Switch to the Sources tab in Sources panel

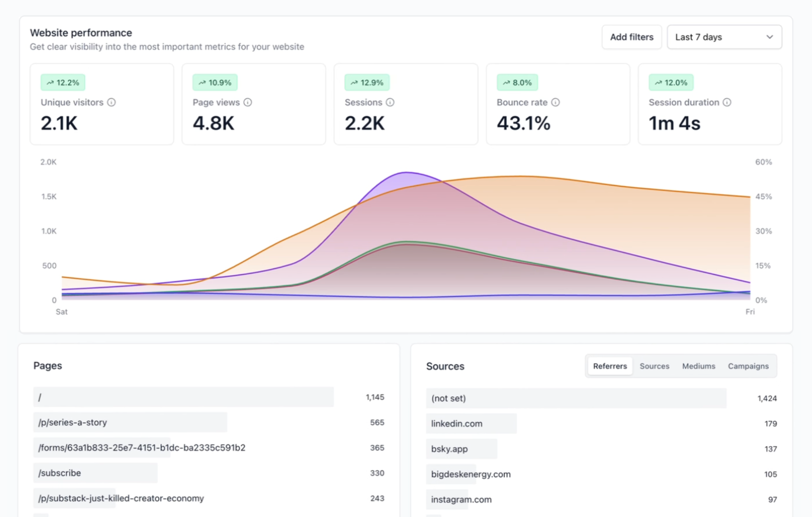click(x=654, y=366)
